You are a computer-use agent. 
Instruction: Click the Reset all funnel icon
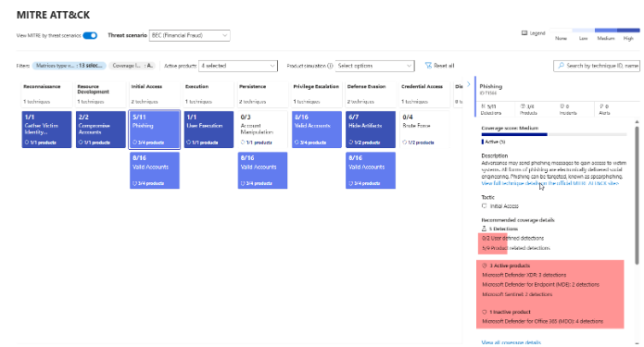tap(428, 66)
